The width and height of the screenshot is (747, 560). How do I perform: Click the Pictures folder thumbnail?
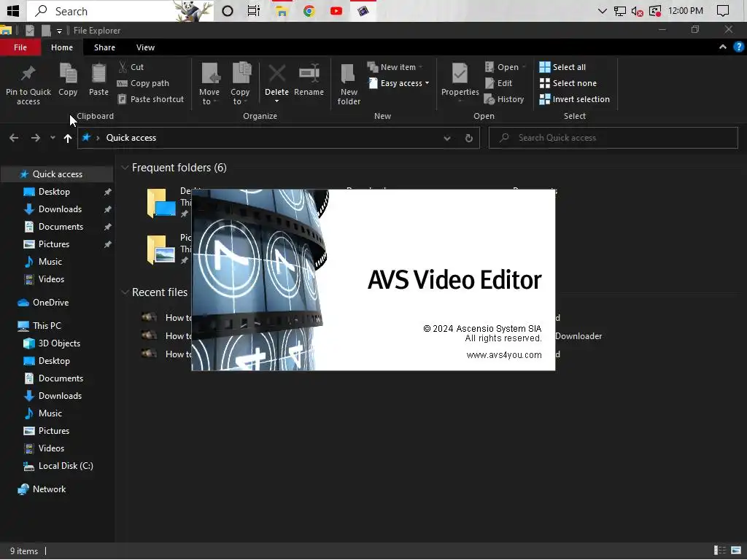(x=160, y=249)
